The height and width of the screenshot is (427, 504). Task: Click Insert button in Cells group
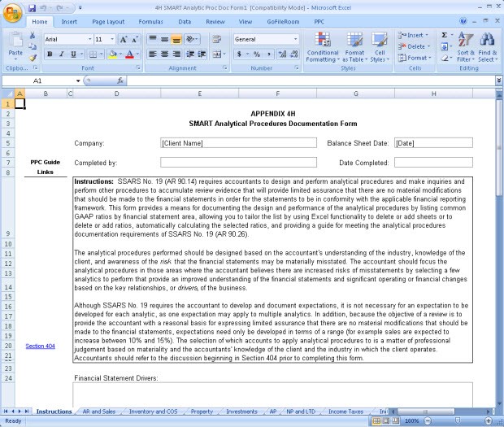pos(415,35)
